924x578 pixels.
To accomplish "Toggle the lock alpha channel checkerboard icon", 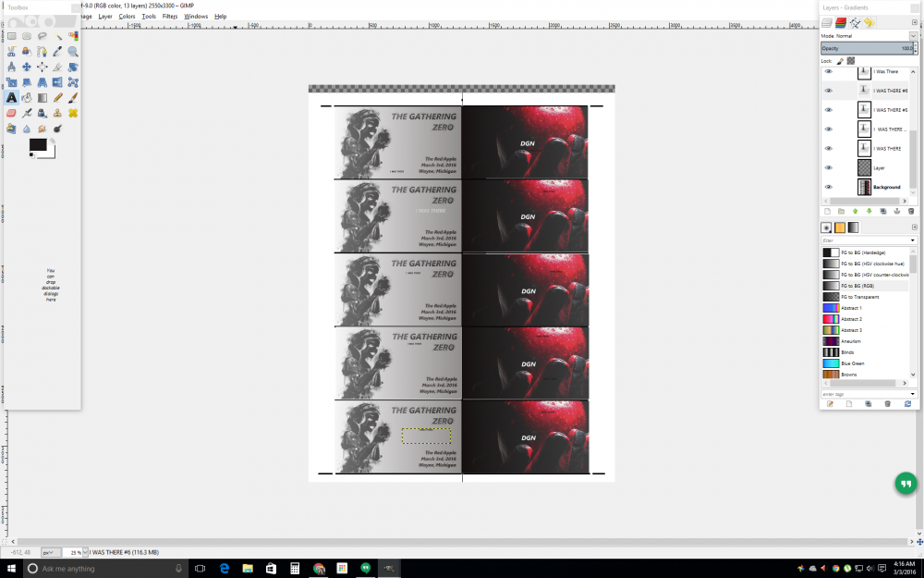I will [x=851, y=61].
